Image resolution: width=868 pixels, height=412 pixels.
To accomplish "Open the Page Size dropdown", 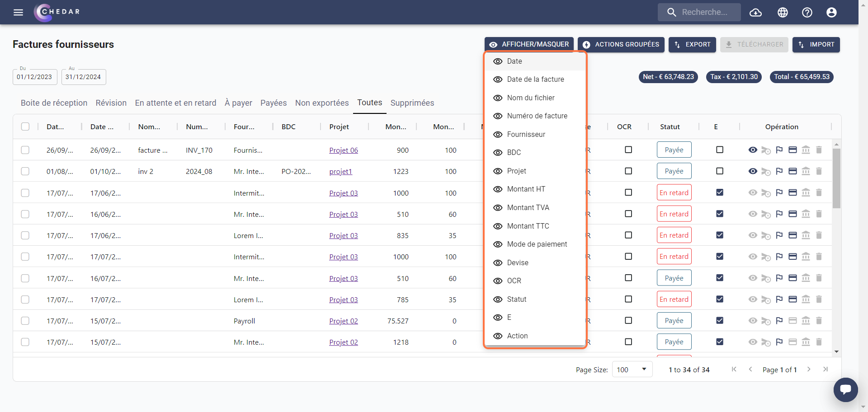I will 632,370.
